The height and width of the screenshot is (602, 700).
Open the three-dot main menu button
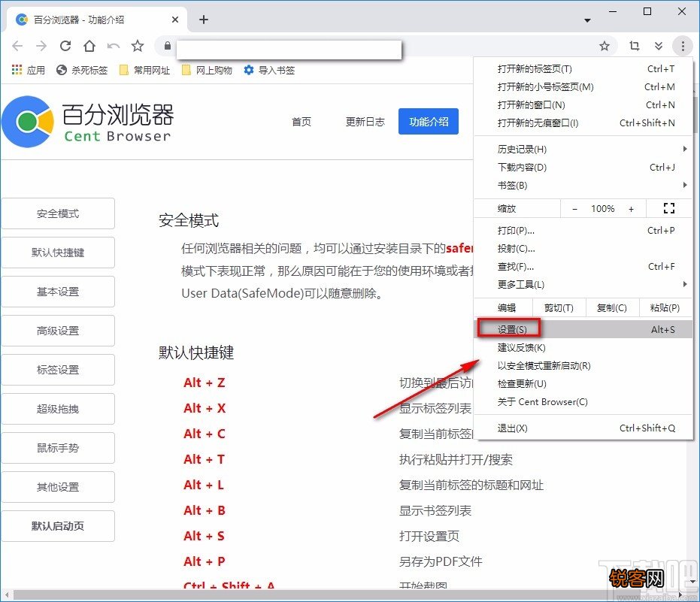click(683, 46)
